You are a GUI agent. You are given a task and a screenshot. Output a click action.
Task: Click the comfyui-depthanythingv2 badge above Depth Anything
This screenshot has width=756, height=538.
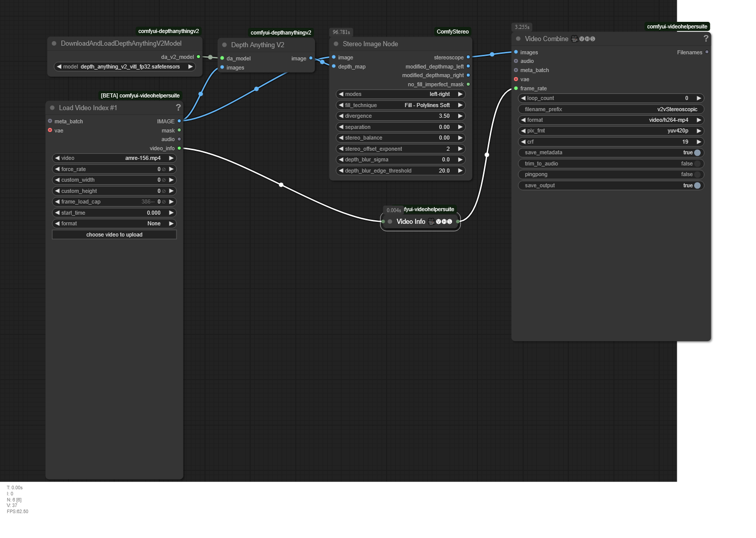tap(281, 32)
